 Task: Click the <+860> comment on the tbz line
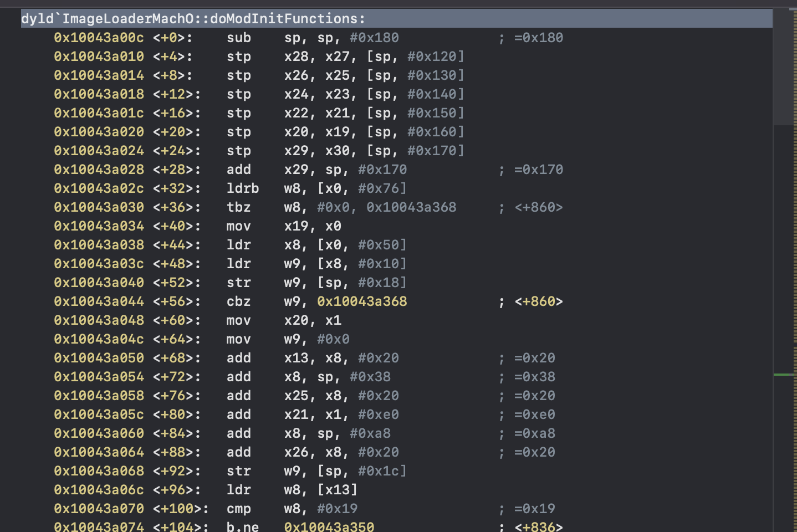point(539,207)
